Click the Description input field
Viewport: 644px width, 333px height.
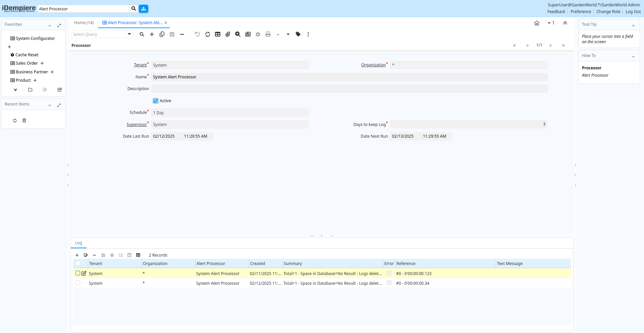point(349,89)
